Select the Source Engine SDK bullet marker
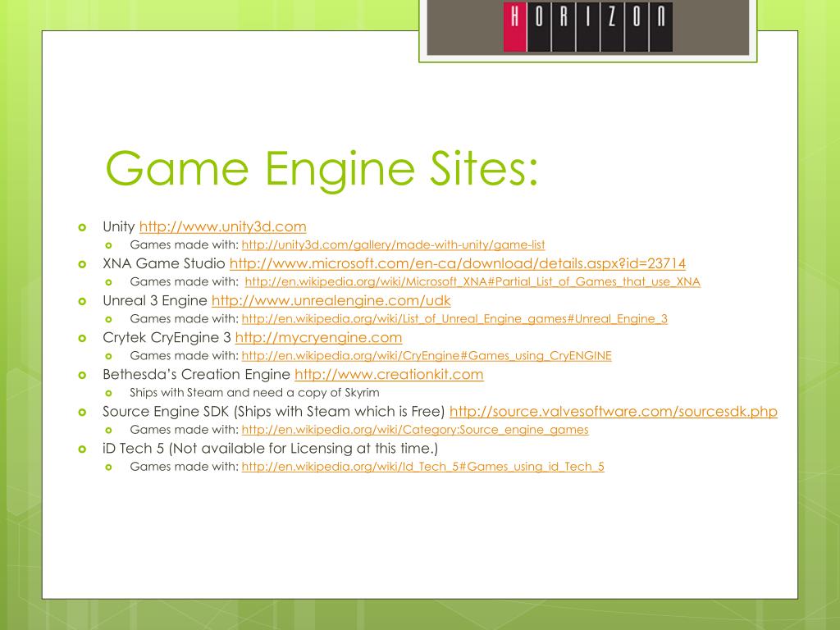Viewport: 840px width, 630px height. 82,413
